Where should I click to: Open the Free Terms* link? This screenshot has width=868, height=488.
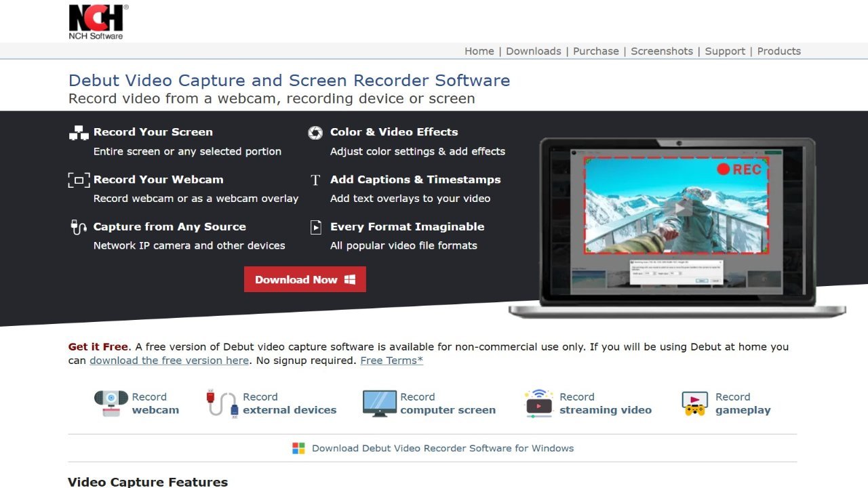pyautogui.click(x=392, y=361)
